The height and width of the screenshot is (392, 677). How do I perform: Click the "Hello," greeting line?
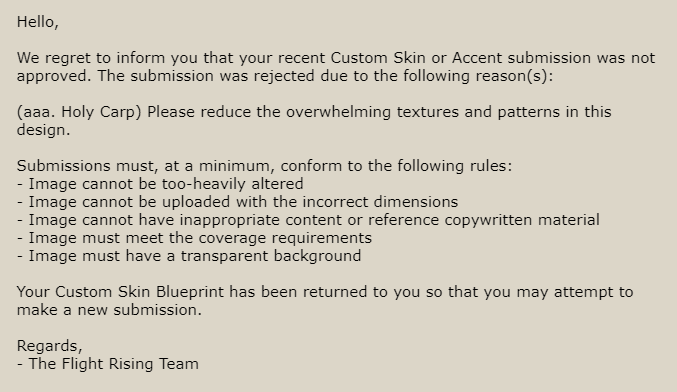coord(38,22)
